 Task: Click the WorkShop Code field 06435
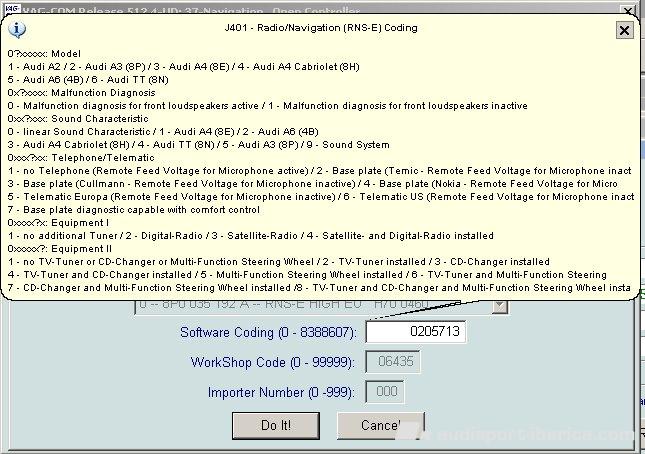393,362
